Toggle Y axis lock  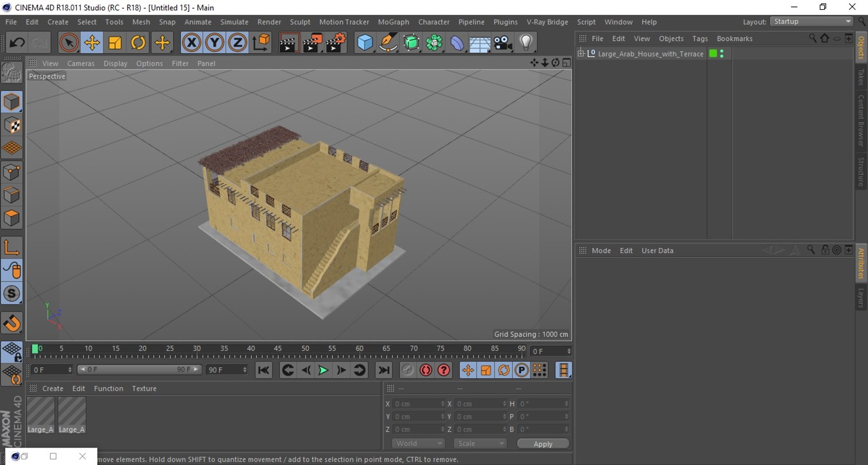215,43
